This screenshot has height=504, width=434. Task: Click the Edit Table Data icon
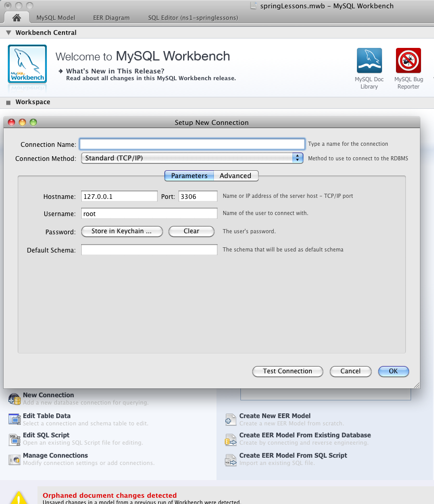15,420
